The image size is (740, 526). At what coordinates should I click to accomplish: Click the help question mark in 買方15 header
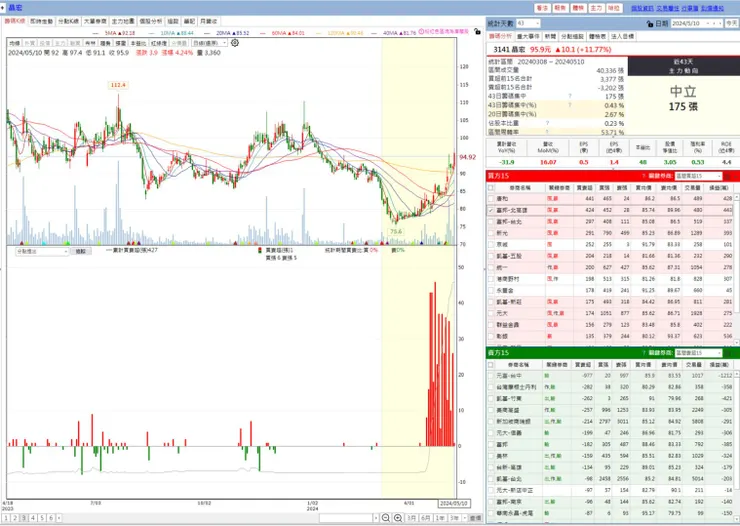(644, 176)
